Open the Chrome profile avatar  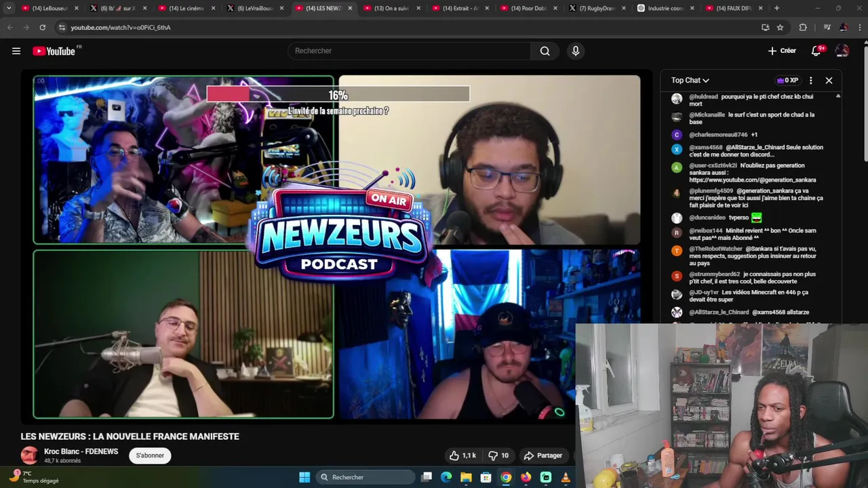(844, 27)
